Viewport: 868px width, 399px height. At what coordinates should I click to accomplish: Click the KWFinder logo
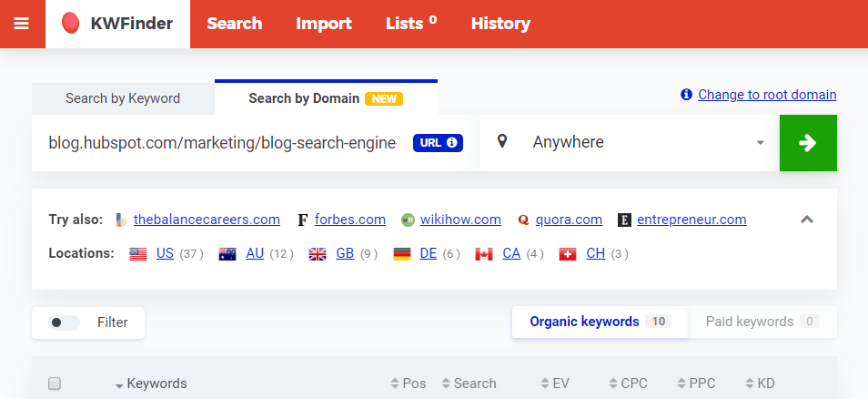coord(118,24)
